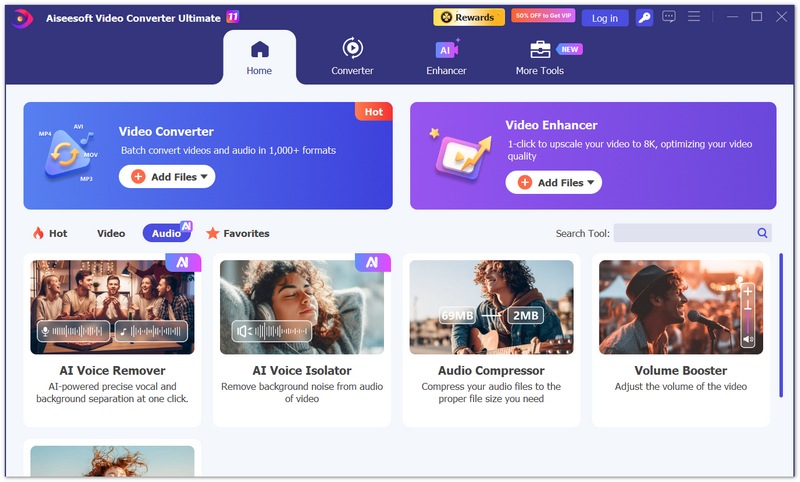Focus the Search Tool input field
Image resolution: width=800 pixels, height=482 pixels.
[x=685, y=233]
